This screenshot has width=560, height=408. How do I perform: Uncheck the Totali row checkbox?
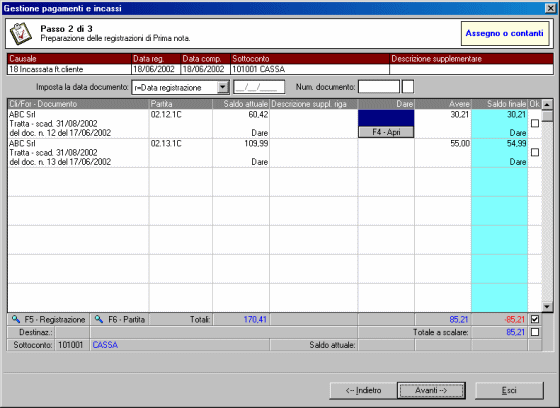[535, 319]
